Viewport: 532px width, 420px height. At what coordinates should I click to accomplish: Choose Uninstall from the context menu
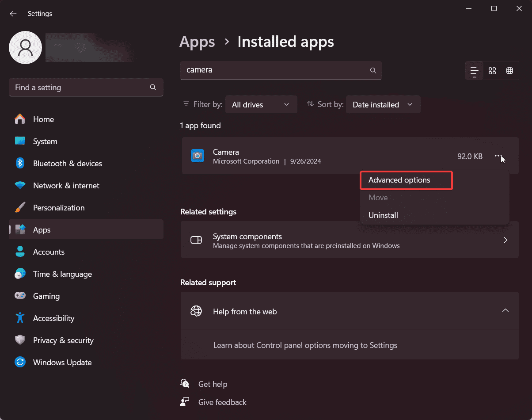[383, 215]
